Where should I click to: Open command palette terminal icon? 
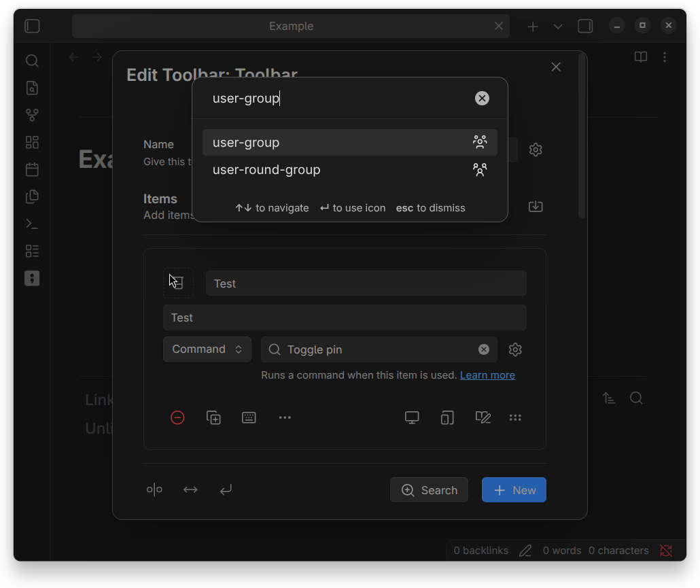coord(32,224)
